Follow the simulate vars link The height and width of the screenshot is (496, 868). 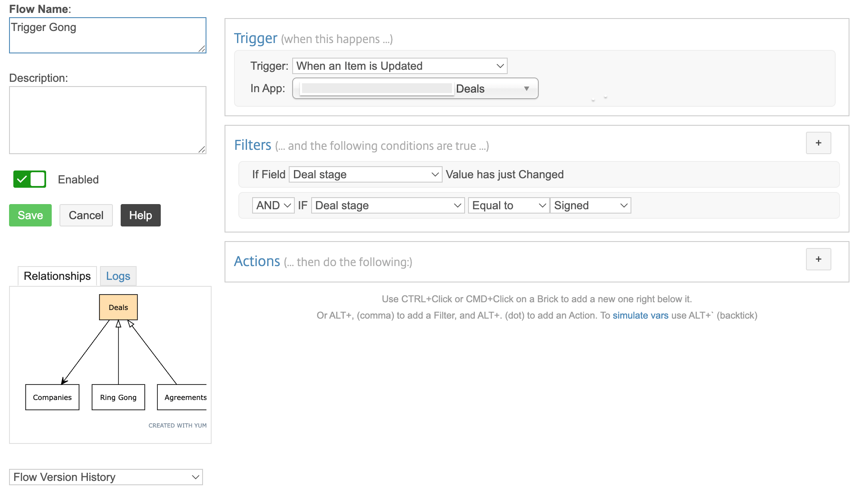point(640,315)
